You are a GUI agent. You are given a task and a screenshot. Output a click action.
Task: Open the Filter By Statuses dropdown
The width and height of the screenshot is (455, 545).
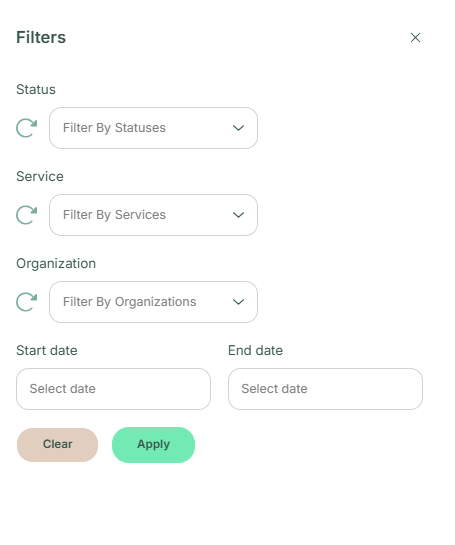tap(153, 128)
